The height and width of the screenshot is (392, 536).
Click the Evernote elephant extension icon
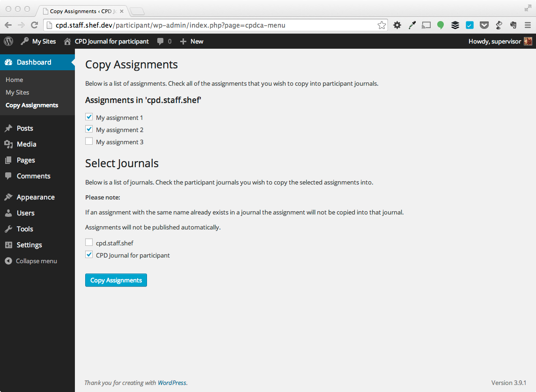(513, 25)
